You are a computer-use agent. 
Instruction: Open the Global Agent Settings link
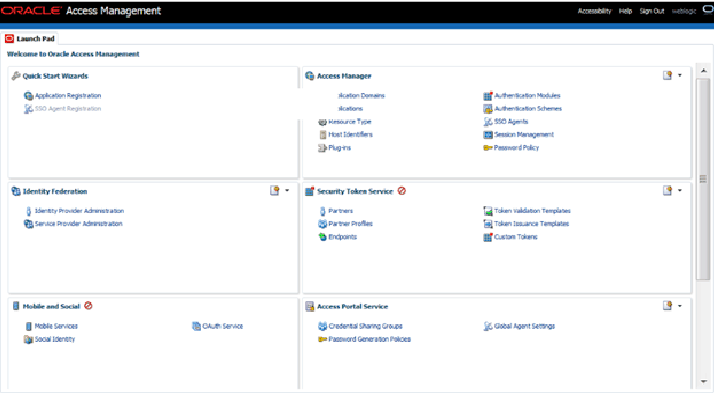524,327
